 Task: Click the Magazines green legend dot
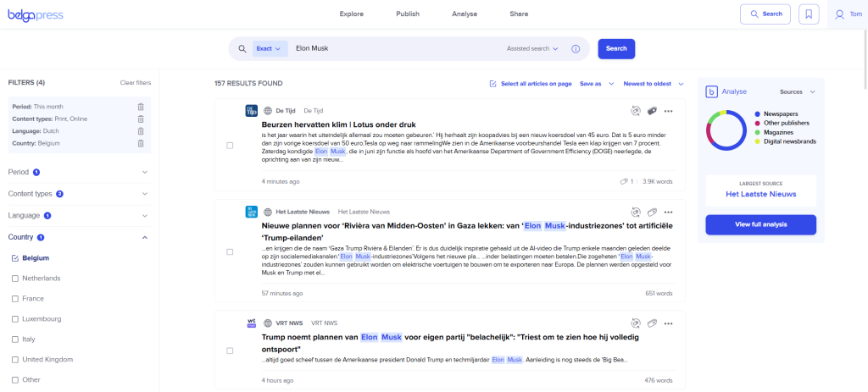757,132
